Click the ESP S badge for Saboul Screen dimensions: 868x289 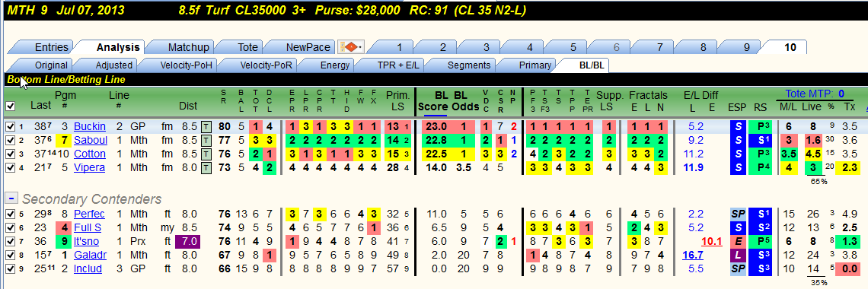click(738, 141)
